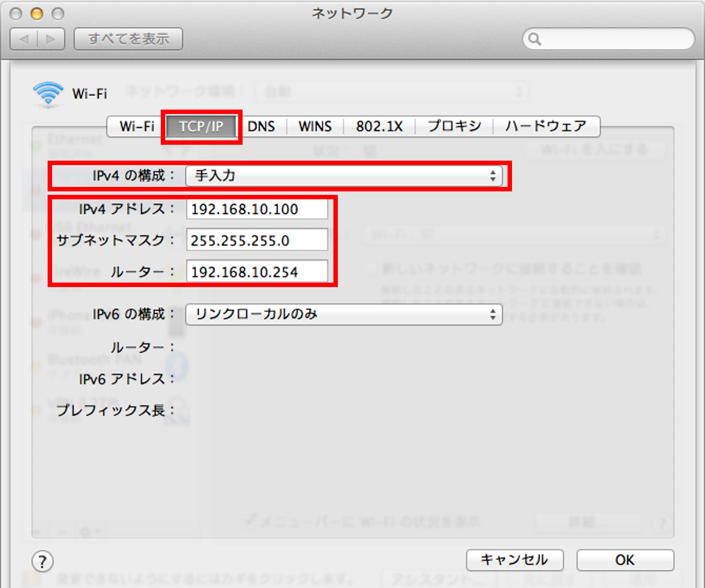Open the Wi-Fi tab
Screen dimensions: 705x588
[136, 126]
